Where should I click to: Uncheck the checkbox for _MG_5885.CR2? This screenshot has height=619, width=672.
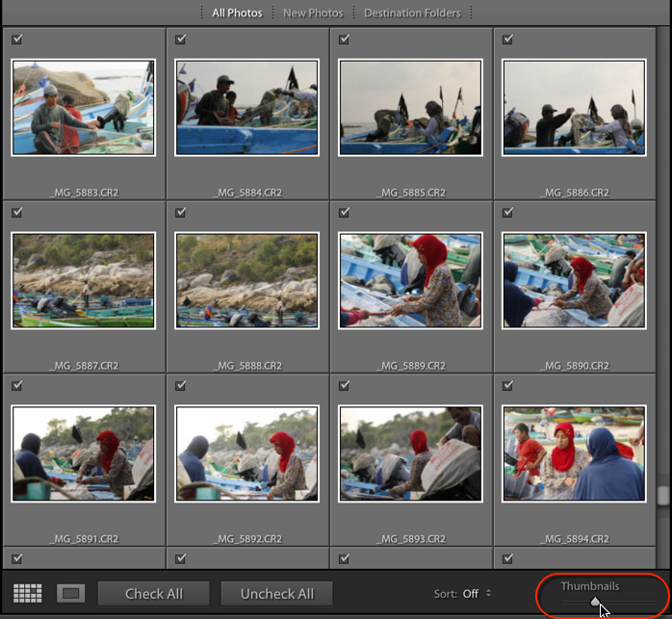[344, 39]
